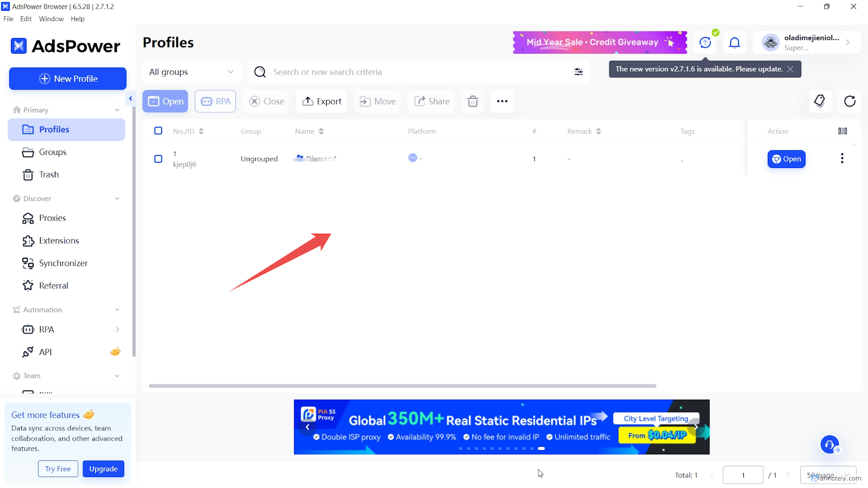Dismiss the new version notification
This screenshot has height=488, width=868.
pos(790,69)
